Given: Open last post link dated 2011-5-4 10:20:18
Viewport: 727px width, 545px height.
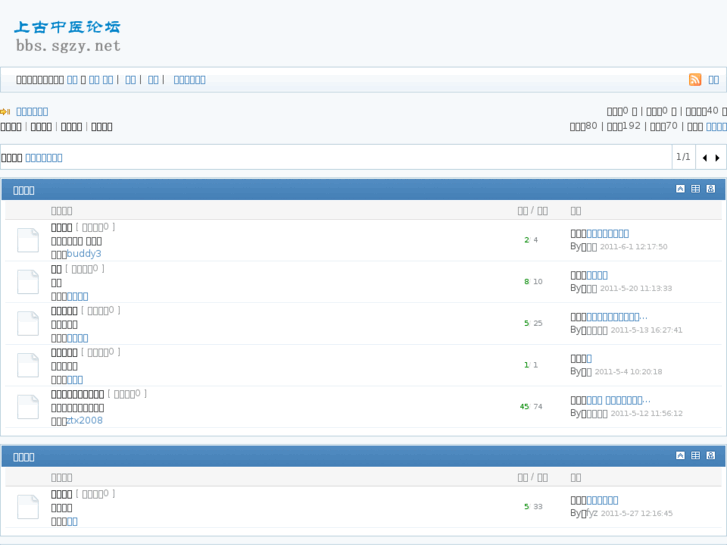Looking at the screenshot, I should pyautogui.click(x=589, y=359).
